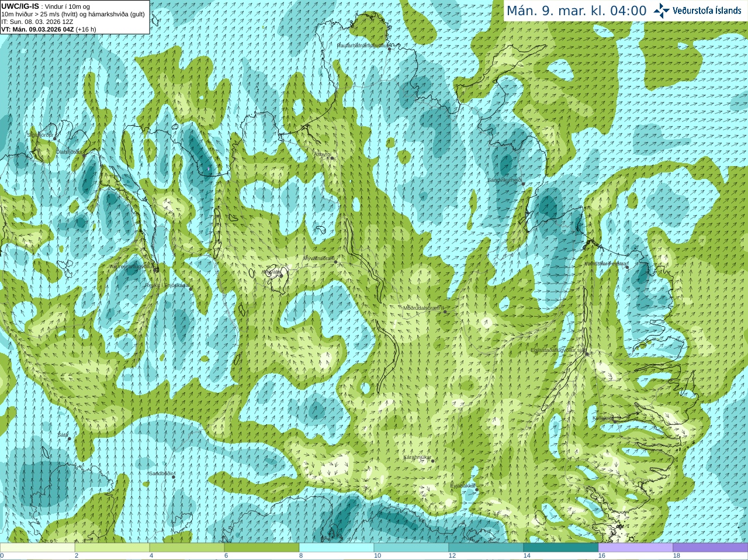Select the Möðrudalsöræfi II station label
The image size is (748, 560).
(x=424, y=308)
